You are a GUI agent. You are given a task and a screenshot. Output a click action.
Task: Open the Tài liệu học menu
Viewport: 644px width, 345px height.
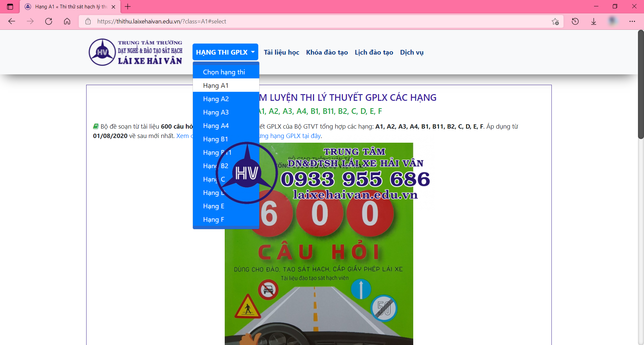pyautogui.click(x=281, y=52)
